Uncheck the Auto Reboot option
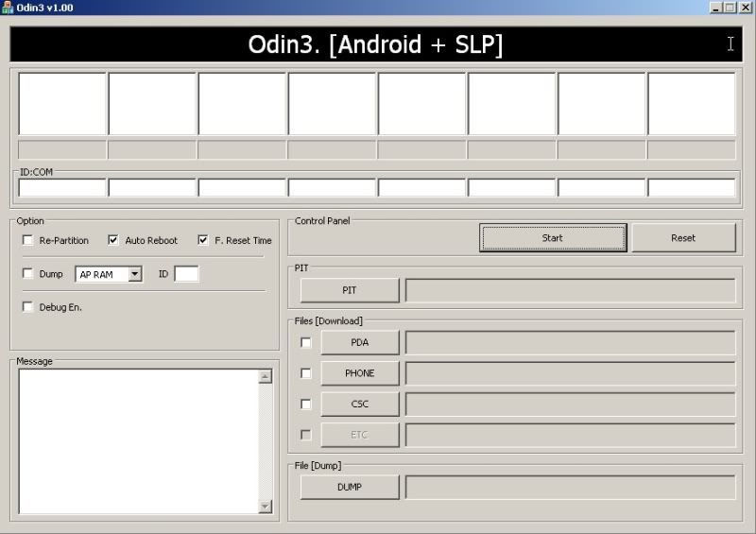The width and height of the screenshot is (756, 534). [x=113, y=240]
